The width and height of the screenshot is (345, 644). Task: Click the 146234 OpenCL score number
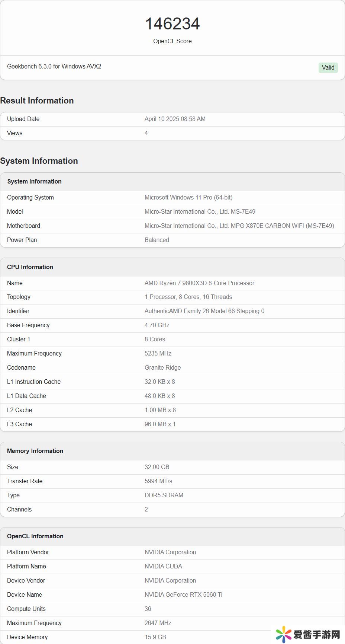172,24
